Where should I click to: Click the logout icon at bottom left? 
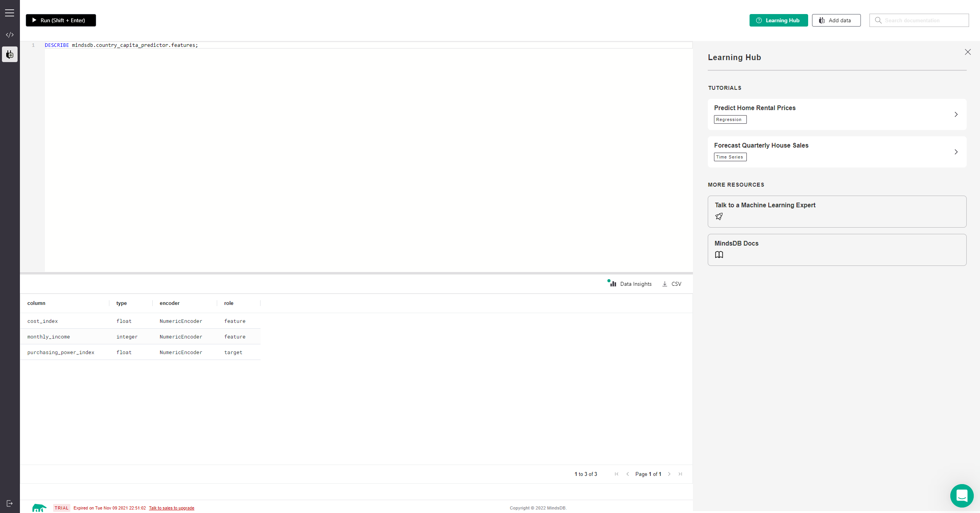[x=10, y=503]
